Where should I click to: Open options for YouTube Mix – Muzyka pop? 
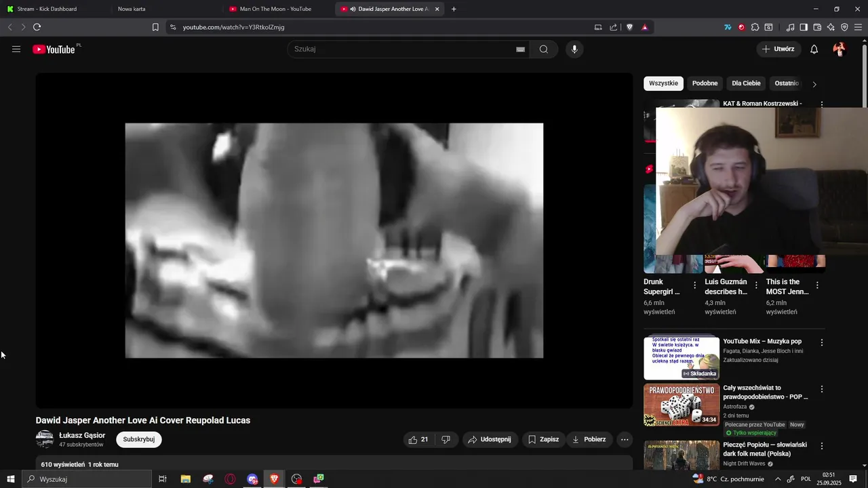pyautogui.click(x=822, y=343)
